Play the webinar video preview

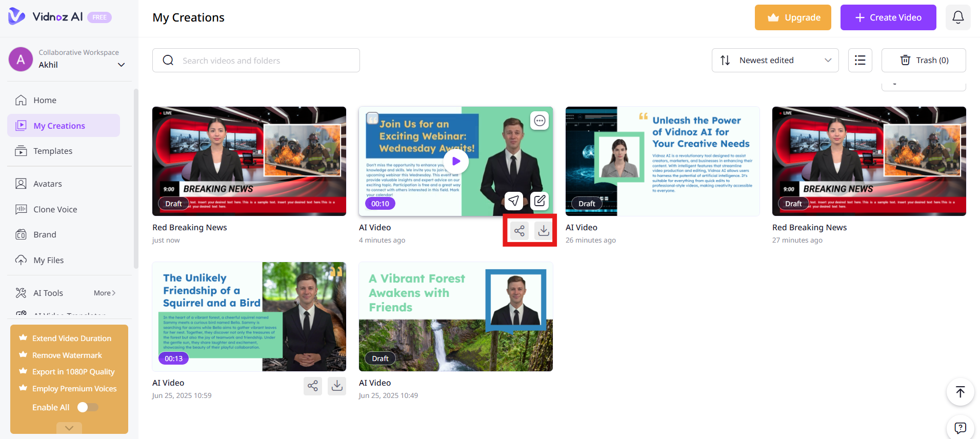tap(456, 161)
